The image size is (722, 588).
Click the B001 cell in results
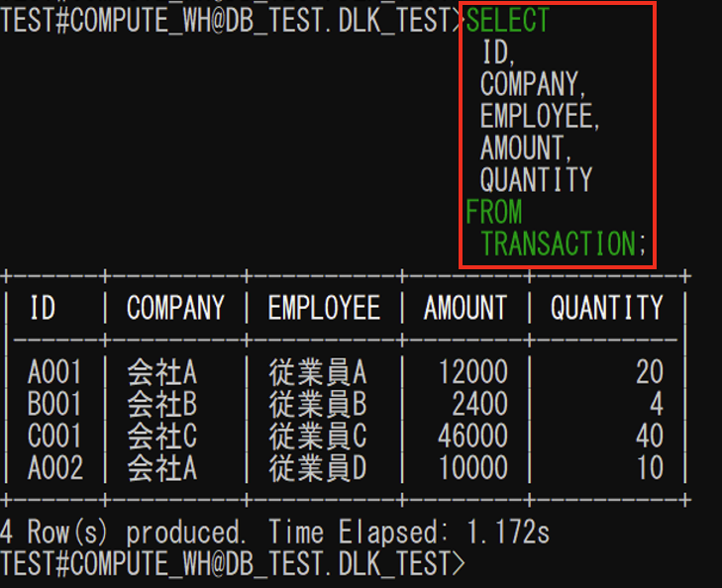[54, 404]
